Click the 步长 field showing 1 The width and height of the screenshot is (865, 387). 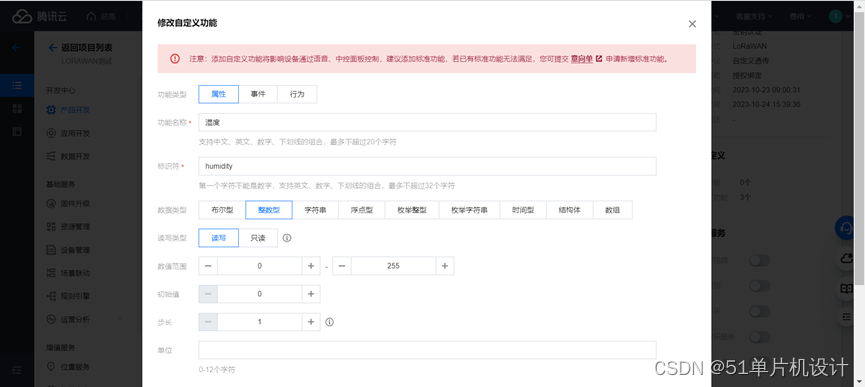click(259, 322)
